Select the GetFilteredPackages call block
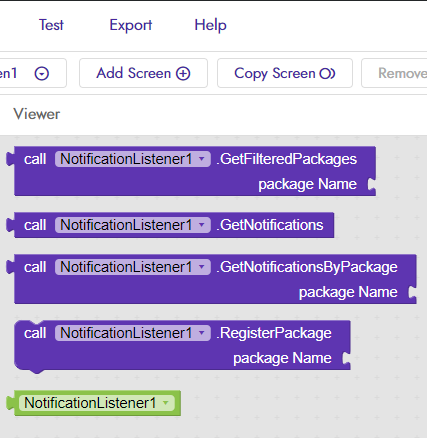Viewport: 427px width, 438px height. 191,171
